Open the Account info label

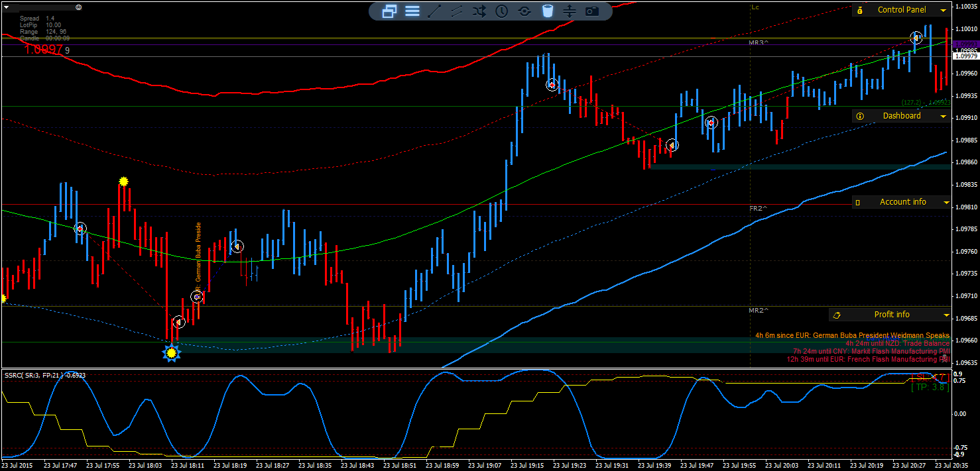coord(902,202)
